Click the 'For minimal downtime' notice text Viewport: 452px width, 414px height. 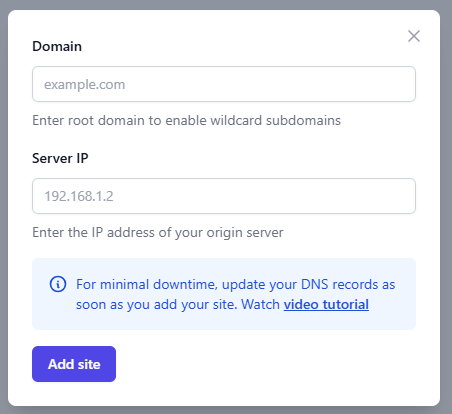pos(235,294)
